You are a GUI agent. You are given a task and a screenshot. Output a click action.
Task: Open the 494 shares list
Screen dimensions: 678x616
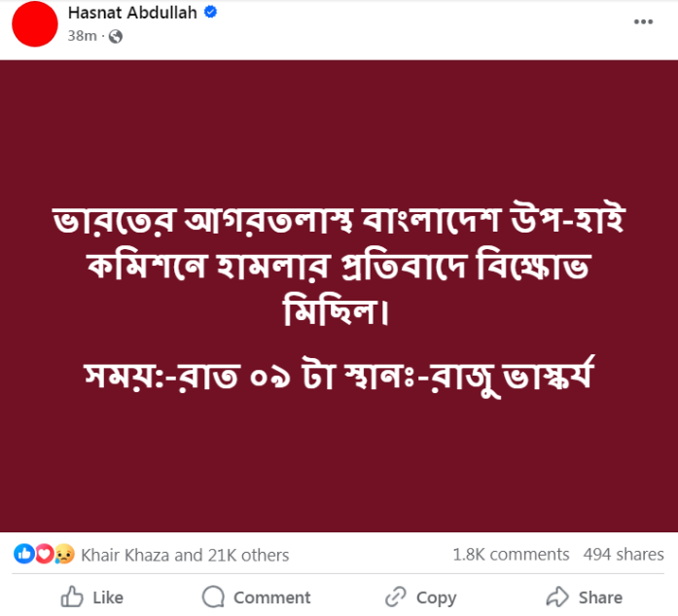click(624, 555)
